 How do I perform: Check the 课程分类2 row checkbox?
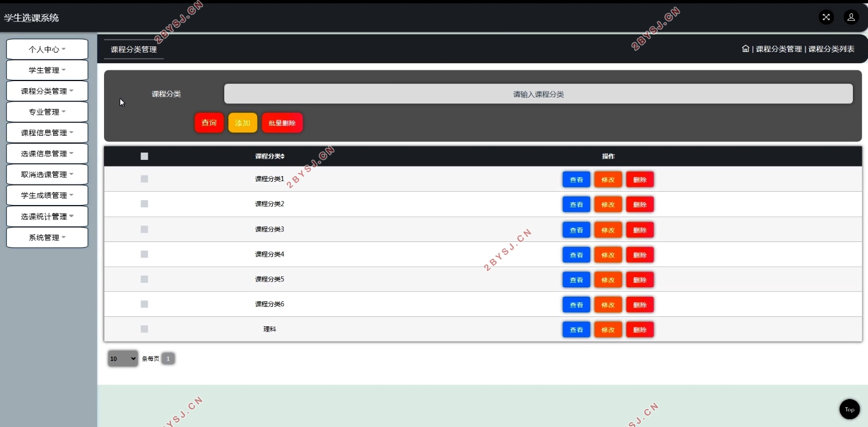click(x=144, y=204)
